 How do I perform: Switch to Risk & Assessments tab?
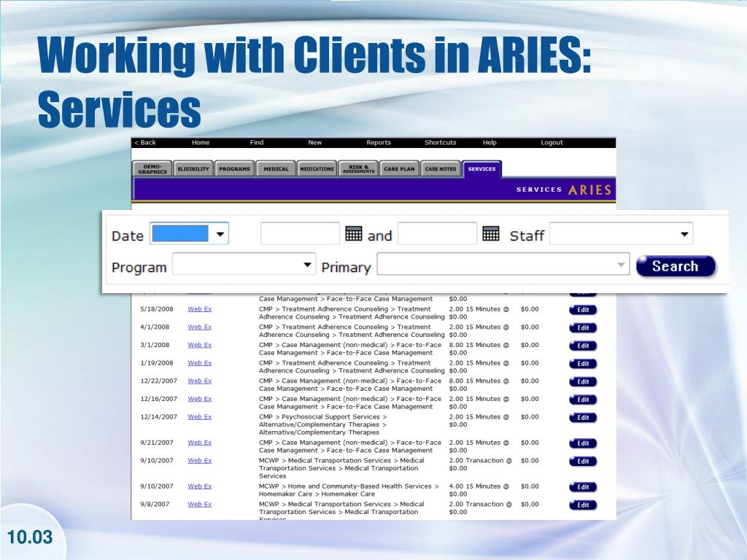pyautogui.click(x=358, y=169)
